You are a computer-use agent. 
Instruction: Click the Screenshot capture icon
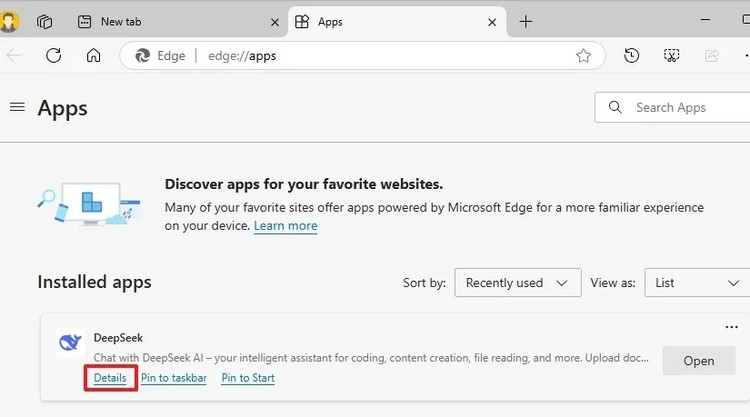672,55
